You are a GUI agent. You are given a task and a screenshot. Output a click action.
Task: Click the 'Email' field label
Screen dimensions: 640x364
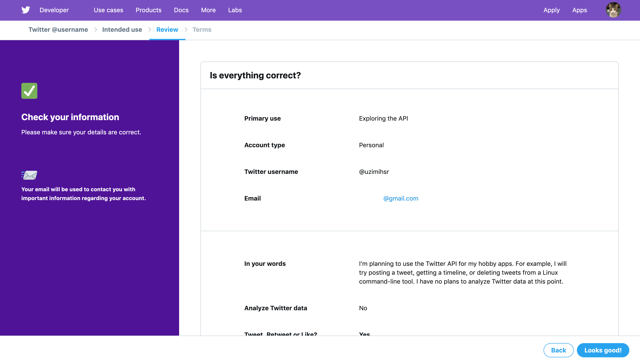[252, 198]
